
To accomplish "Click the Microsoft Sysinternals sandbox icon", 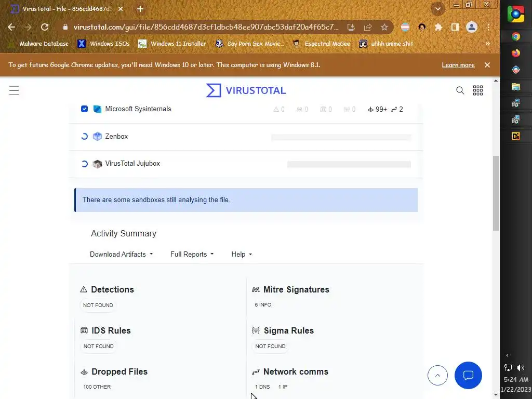I will tap(97, 109).
